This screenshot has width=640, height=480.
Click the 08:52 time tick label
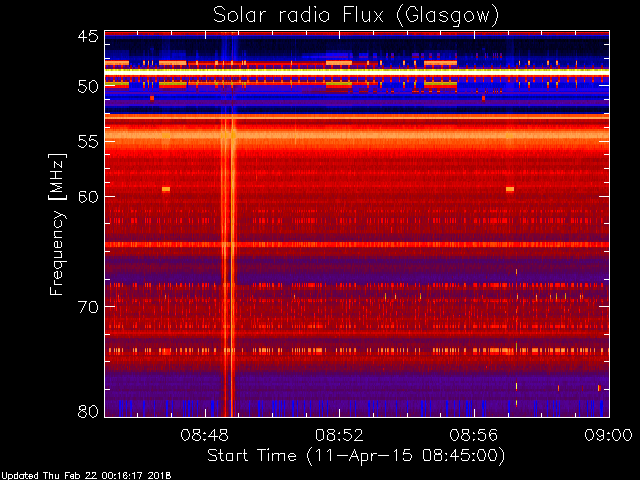339,435
